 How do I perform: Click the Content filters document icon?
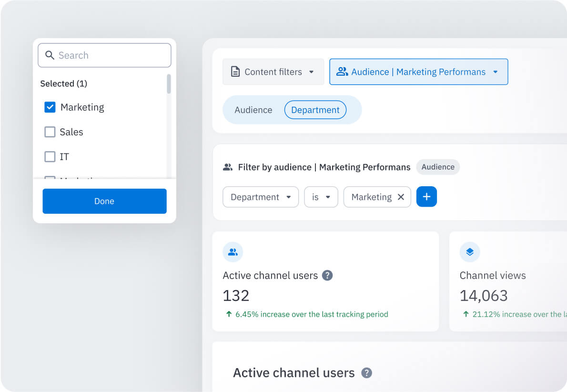click(235, 71)
